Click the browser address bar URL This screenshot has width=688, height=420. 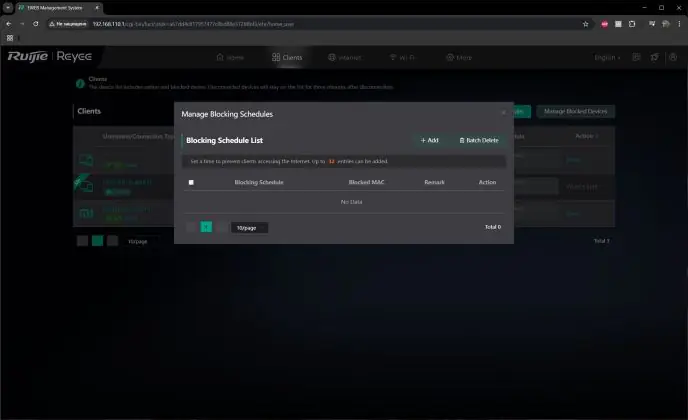193,24
